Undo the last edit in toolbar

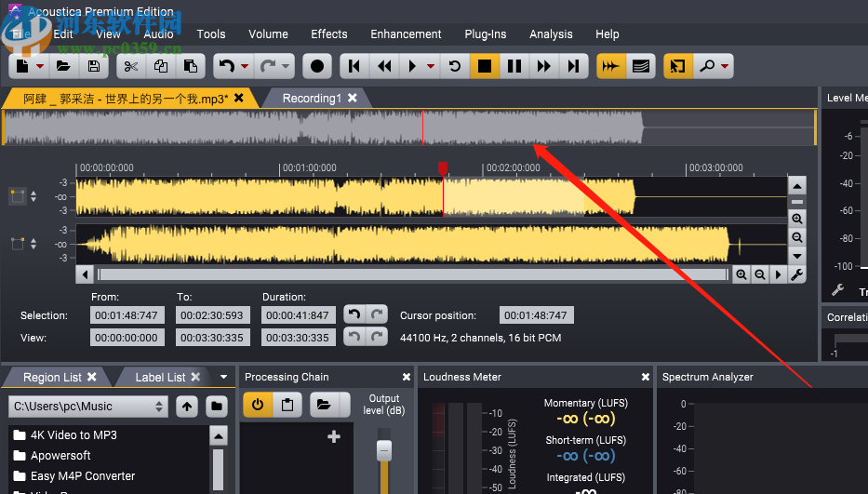click(x=227, y=66)
